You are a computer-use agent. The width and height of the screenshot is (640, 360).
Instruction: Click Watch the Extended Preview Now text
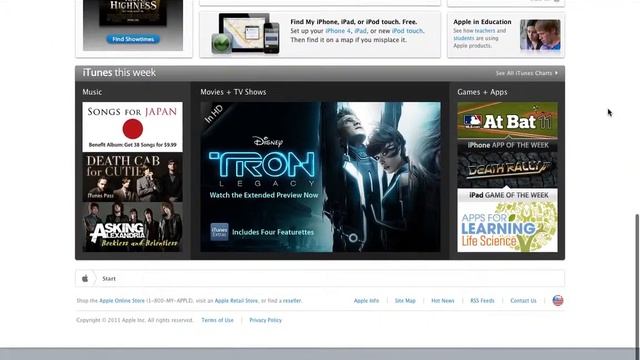(264, 195)
